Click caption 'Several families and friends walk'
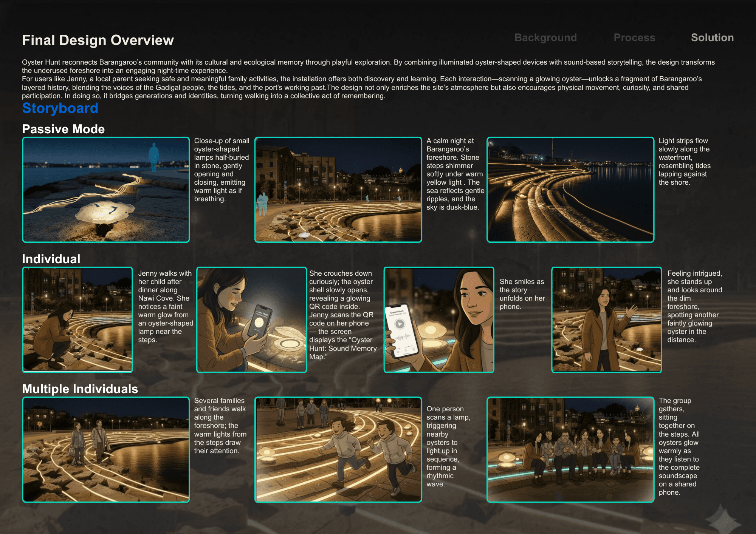756x534 pixels. 220,426
